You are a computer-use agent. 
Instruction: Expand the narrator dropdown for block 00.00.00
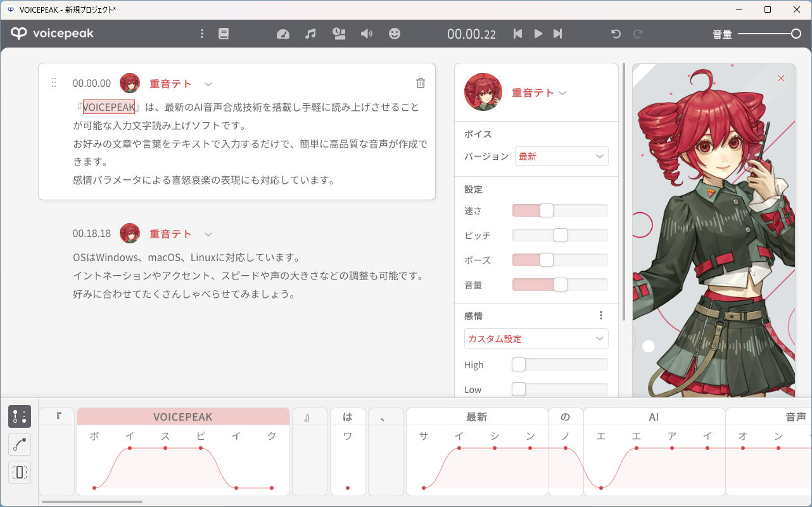coord(208,84)
